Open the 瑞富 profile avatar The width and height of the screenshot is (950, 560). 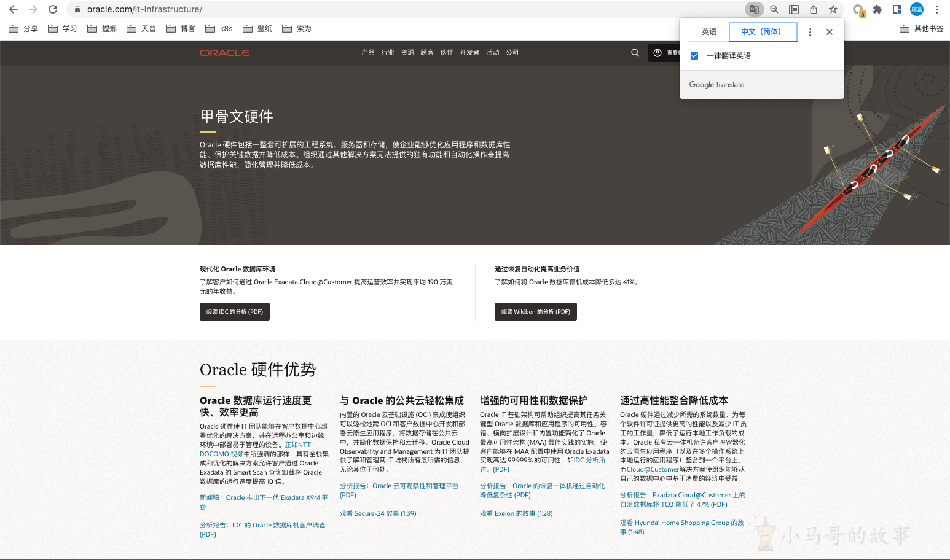(x=917, y=9)
